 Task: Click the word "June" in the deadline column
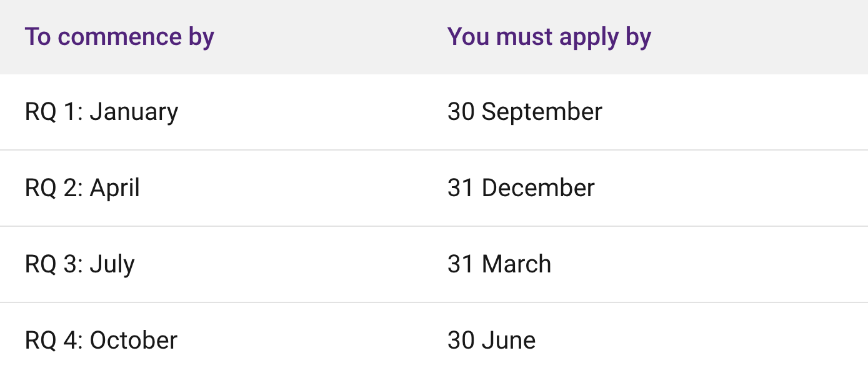click(509, 341)
